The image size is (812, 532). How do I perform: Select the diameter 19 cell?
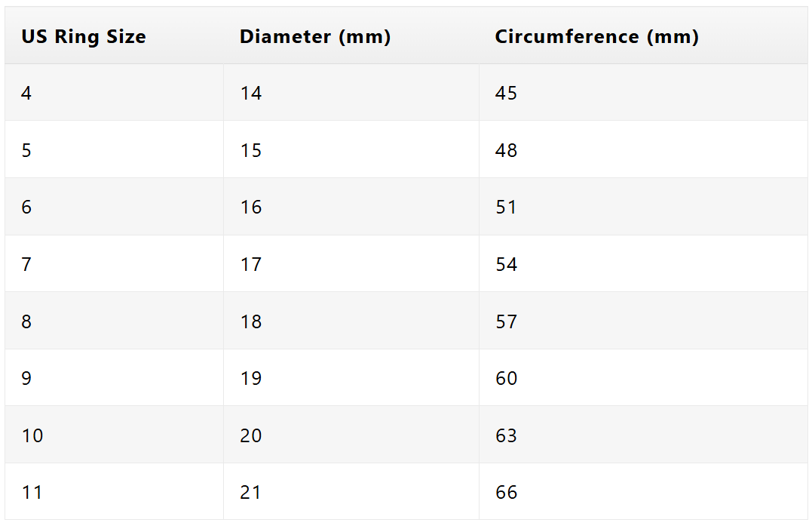tap(351, 377)
